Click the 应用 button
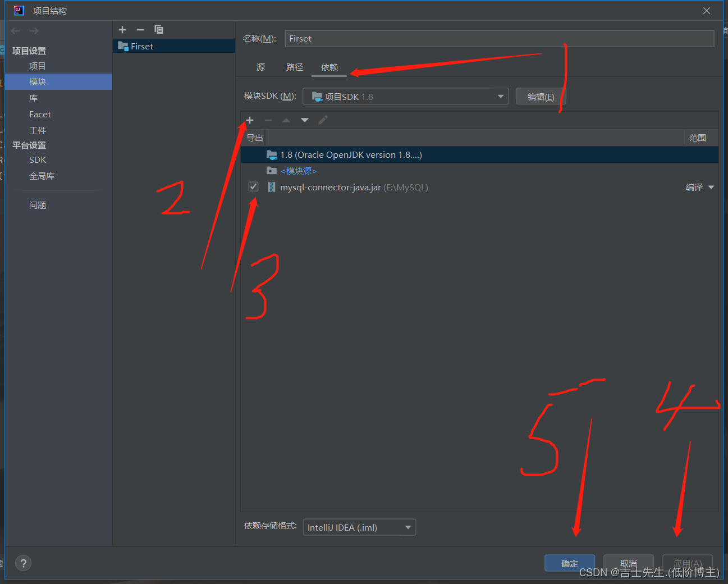The width and height of the screenshot is (728, 584). click(688, 563)
